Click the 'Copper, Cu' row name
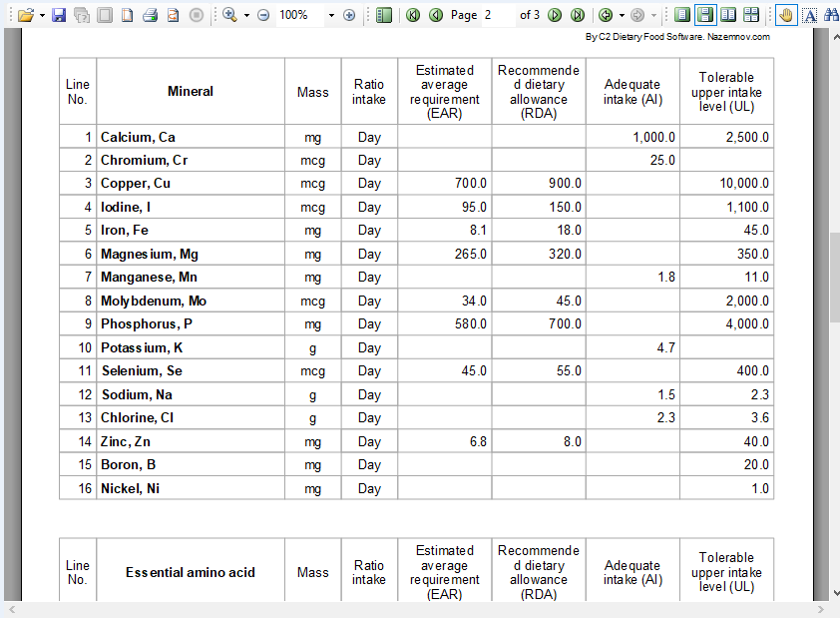Image resolution: width=840 pixels, height=618 pixels. coord(136,184)
